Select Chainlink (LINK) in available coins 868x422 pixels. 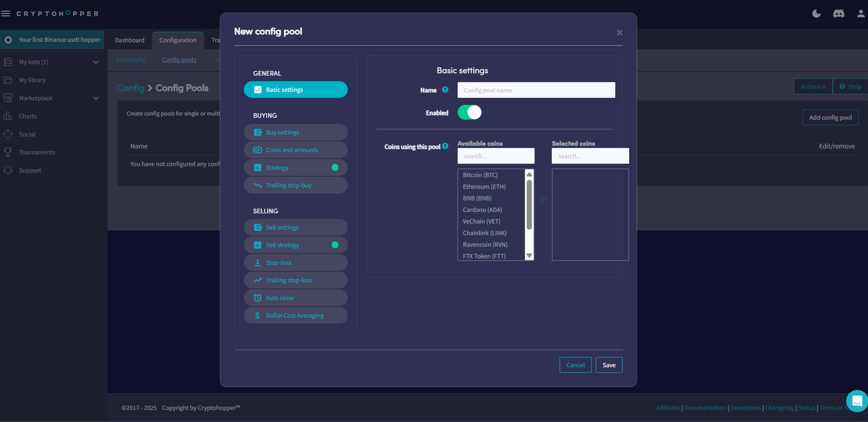[x=491, y=233]
